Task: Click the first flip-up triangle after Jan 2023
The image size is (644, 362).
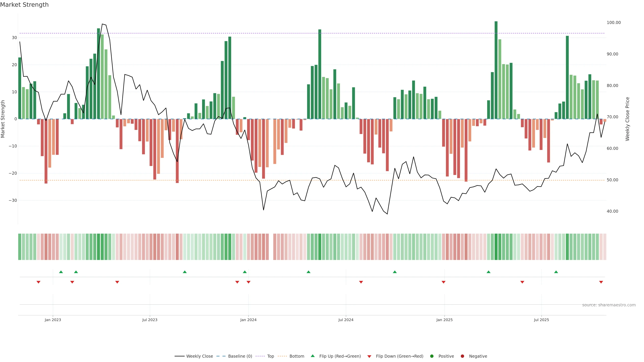Action: tap(61, 272)
